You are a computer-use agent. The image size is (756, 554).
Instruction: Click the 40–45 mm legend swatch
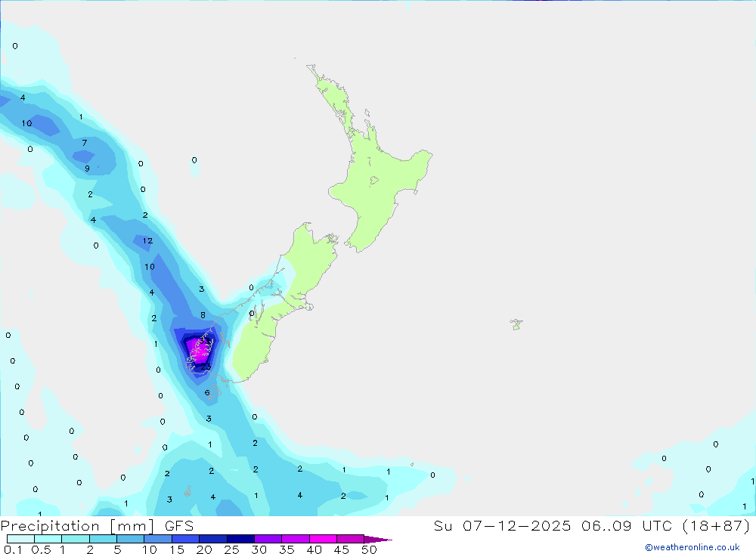(323, 539)
